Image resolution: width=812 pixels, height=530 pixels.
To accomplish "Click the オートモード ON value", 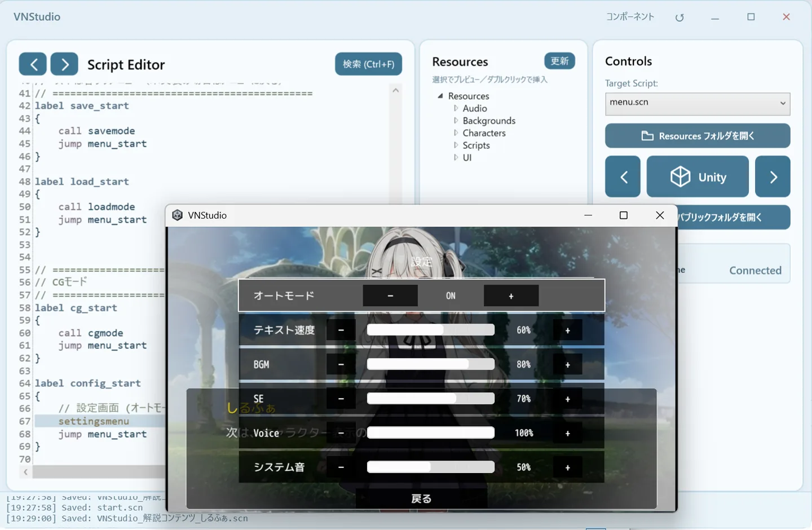I will point(451,295).
